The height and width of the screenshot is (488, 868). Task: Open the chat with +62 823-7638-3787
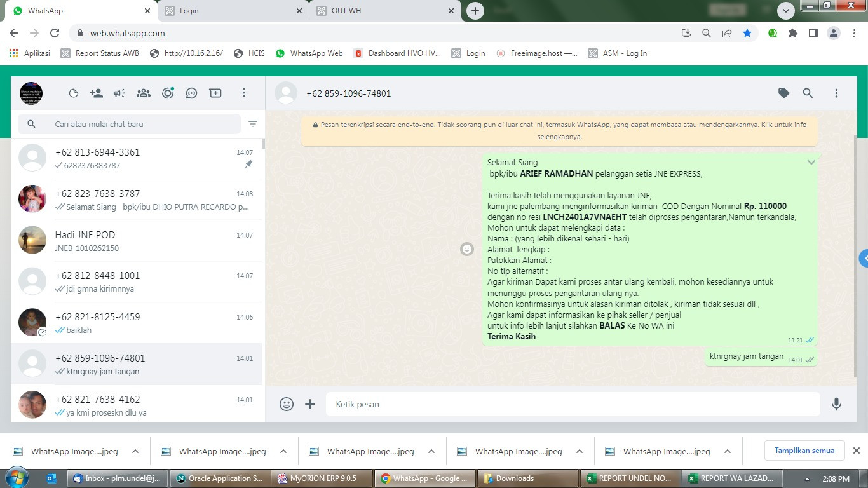pos(136,200)
